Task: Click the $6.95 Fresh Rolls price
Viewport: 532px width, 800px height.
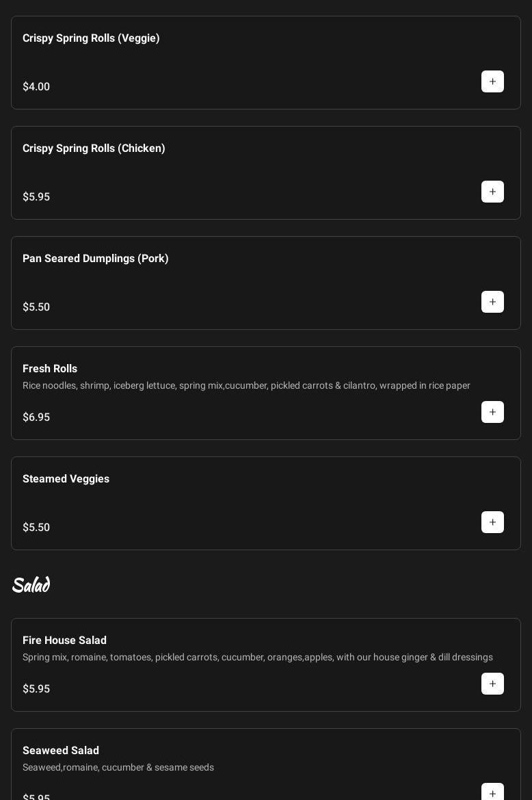Action: pos(36,417)
